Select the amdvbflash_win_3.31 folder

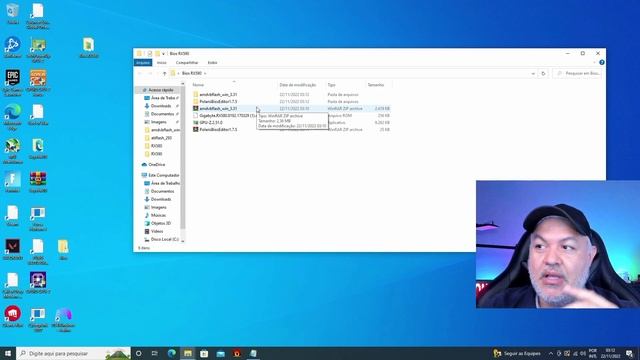tap(291, 94)
